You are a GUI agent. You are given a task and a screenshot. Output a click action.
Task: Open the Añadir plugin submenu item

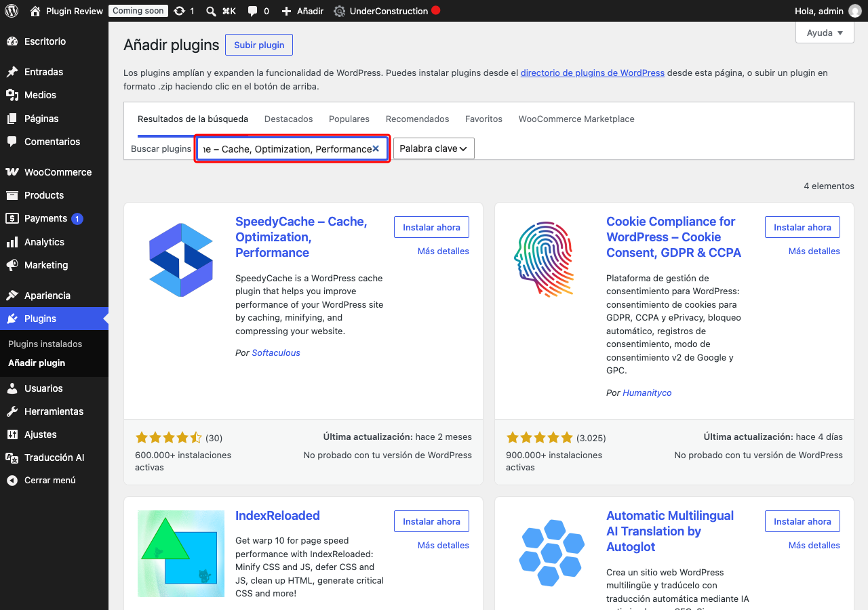pos(37,363)
